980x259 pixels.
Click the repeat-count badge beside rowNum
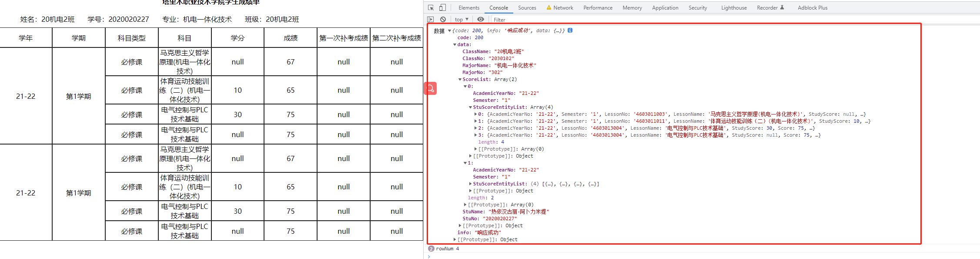(x=431, y=249)
